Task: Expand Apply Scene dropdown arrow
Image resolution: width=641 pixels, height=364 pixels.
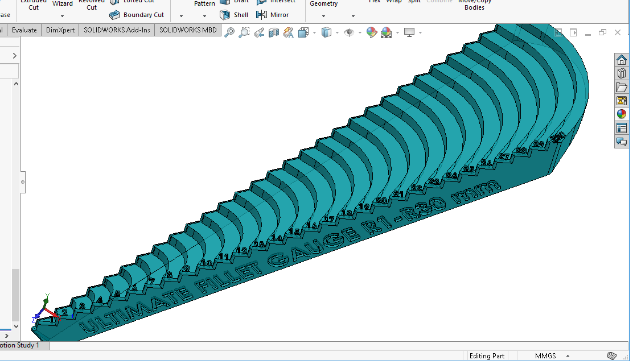Action: [397, 32]
